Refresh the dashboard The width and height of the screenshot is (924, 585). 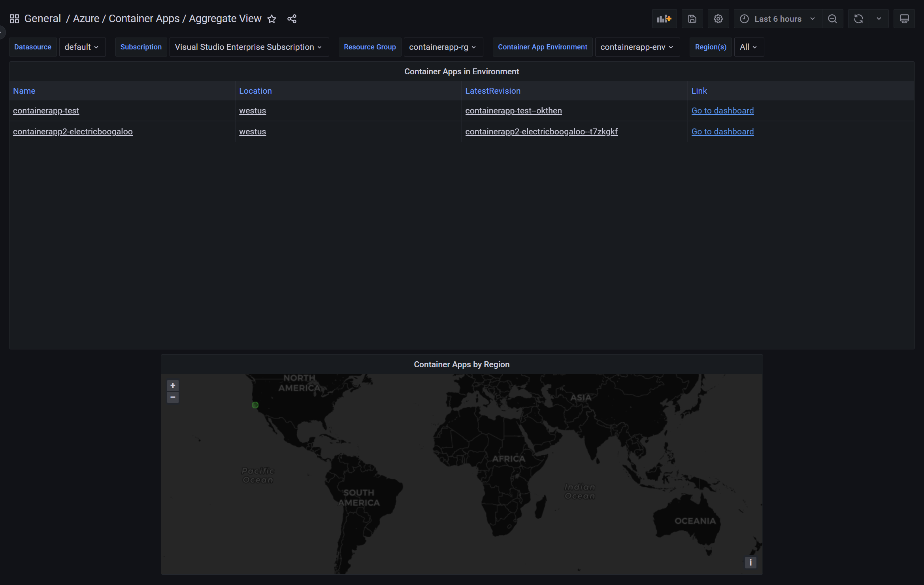point(858,19)
